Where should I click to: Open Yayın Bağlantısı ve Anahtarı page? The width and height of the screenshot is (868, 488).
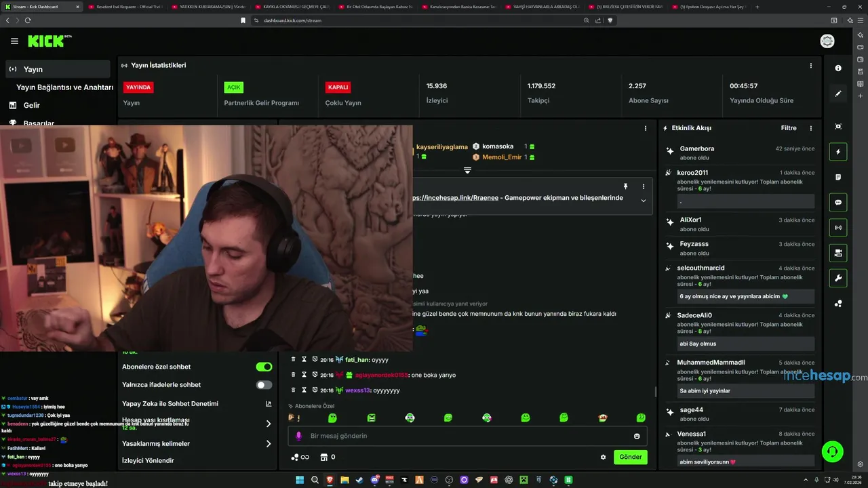64,87
